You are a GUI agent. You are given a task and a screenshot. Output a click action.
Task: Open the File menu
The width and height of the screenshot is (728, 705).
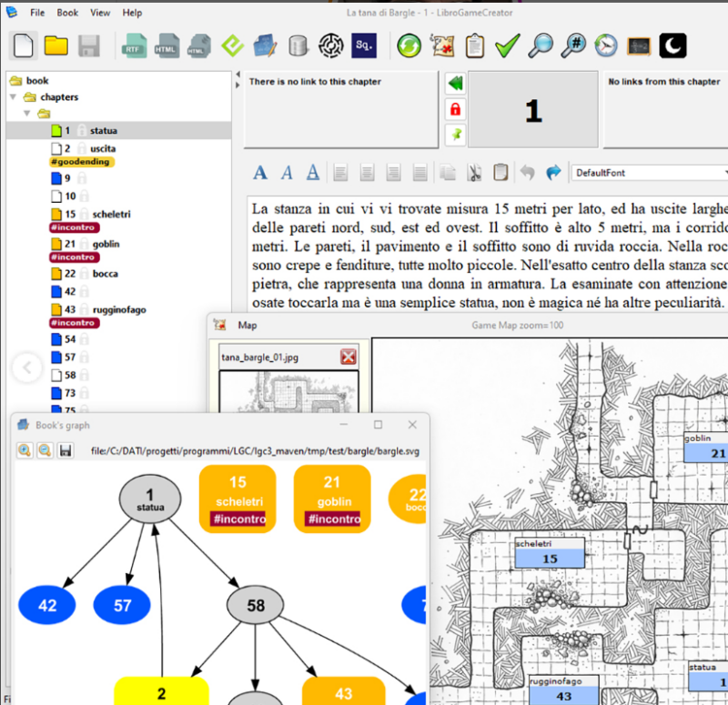pyautogui.click(x=37, y=13)
